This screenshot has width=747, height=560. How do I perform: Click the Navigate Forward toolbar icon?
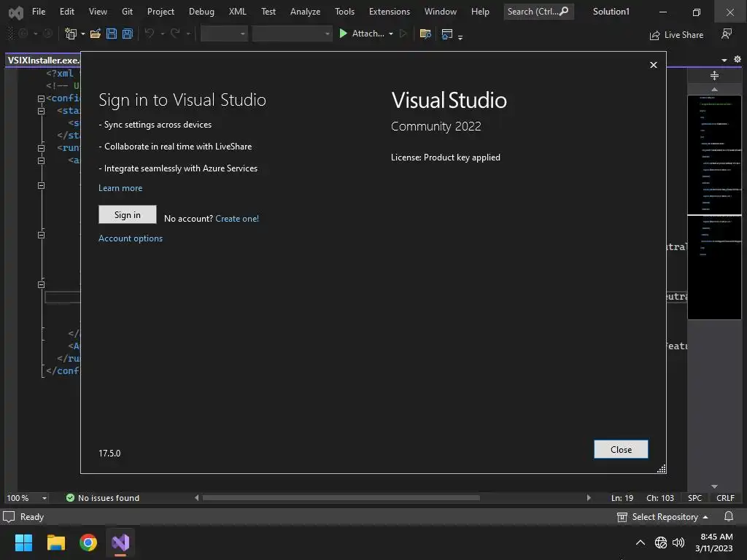(x=47, y=34)
